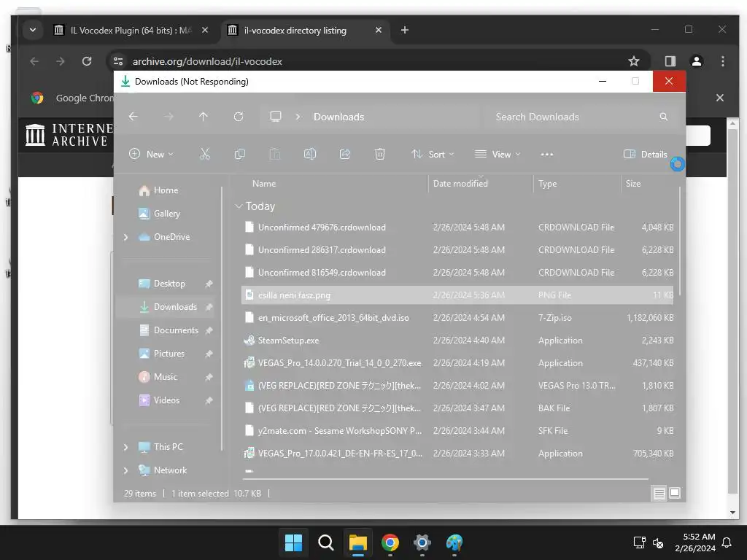Select Home in the navigation pane
747x560 pixels.
click(x=166, y=190)
